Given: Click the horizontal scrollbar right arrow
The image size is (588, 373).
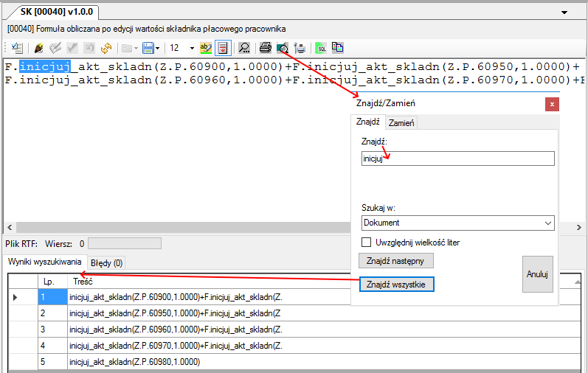Looking at the screenshot, I should 579,227.
